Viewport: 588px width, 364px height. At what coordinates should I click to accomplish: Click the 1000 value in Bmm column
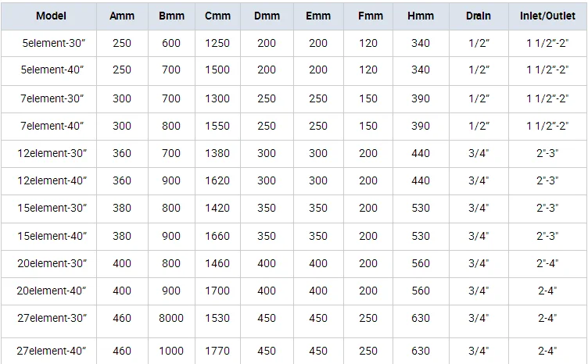tap(171, 351)
